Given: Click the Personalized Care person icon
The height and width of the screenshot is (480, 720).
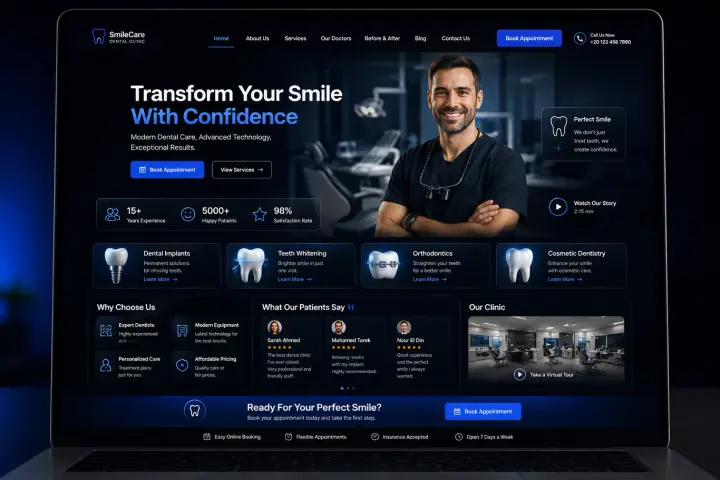Looking at the screenshot, I should click(106, 365).
